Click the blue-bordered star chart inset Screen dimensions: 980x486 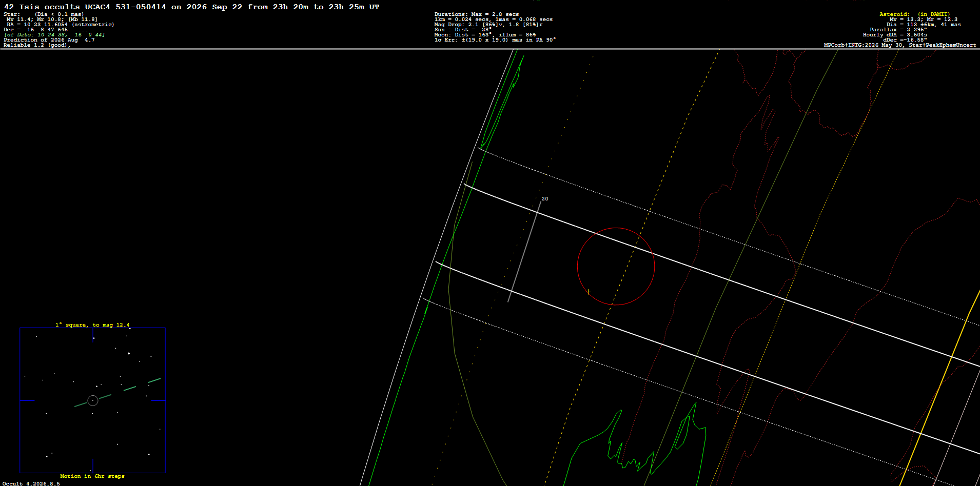tap(93, 400)
